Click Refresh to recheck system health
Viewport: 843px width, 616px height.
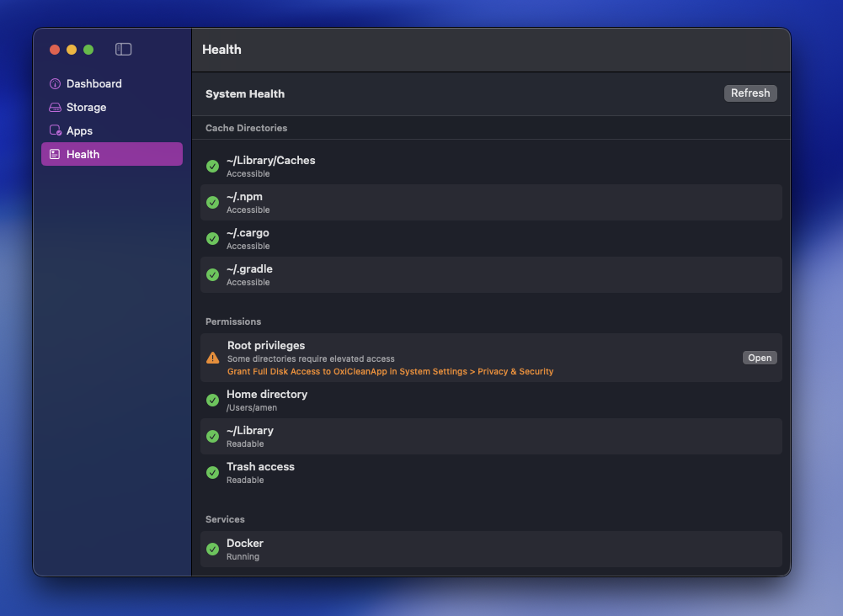pyautogui.click(x=750, y=93)
